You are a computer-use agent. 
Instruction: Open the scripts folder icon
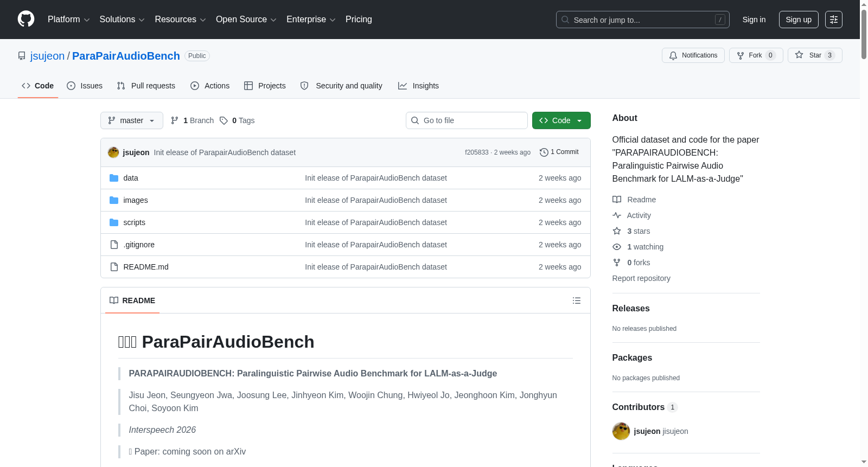tap(114, 222)
